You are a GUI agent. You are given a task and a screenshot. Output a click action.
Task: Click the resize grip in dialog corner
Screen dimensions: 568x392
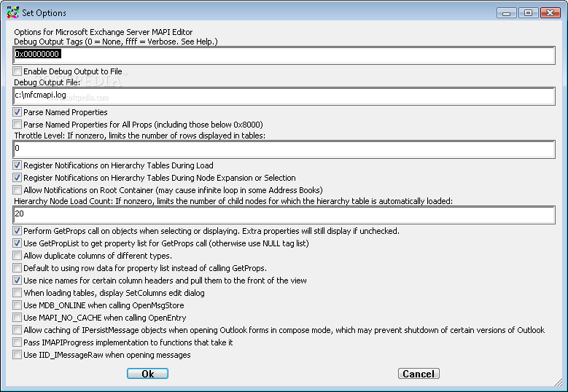[x=559, y=382]
